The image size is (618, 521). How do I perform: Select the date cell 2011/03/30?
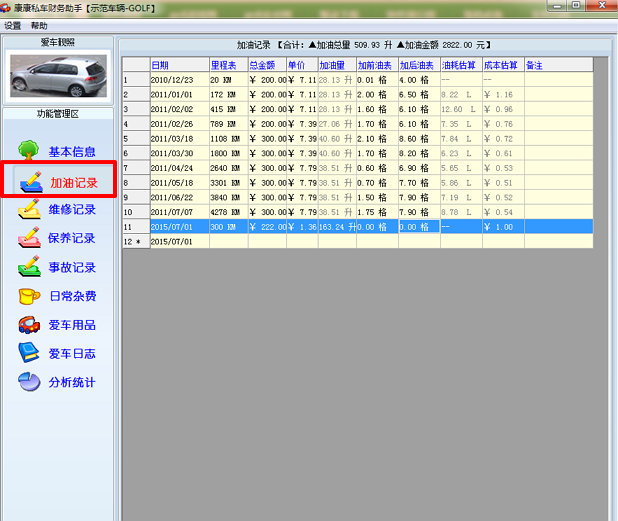(180, 153)
